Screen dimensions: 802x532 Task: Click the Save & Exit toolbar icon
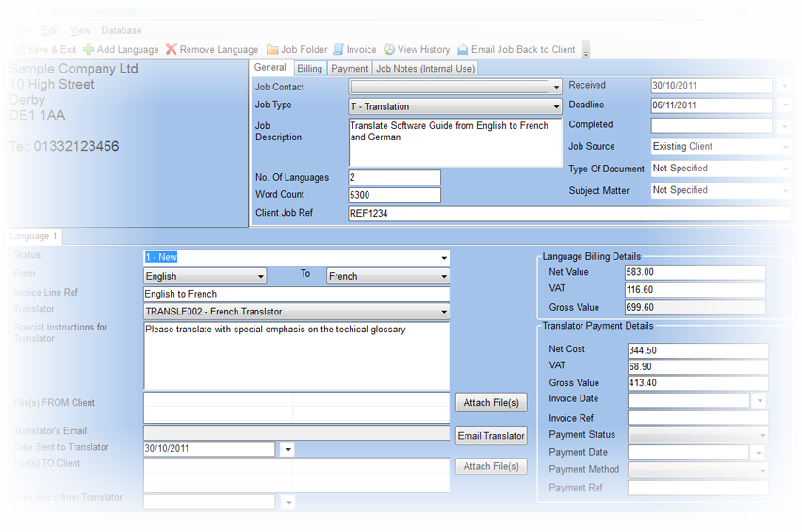point(19,50)
